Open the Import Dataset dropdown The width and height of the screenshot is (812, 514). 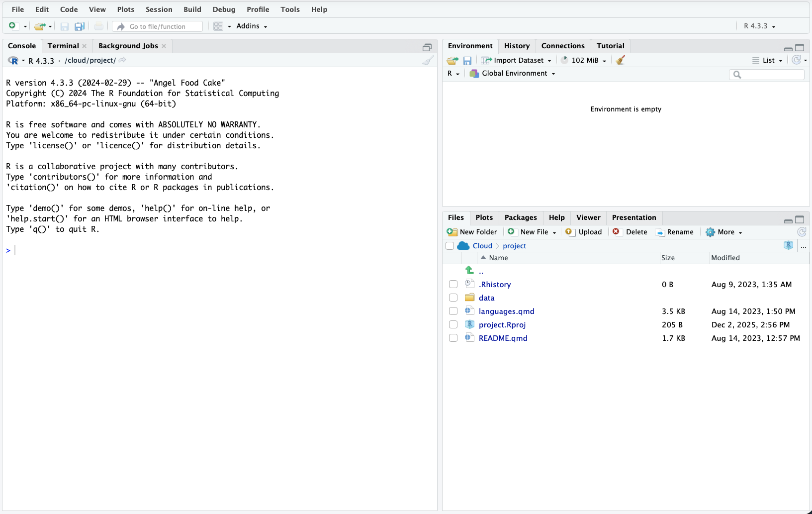[x=518, y=60]
